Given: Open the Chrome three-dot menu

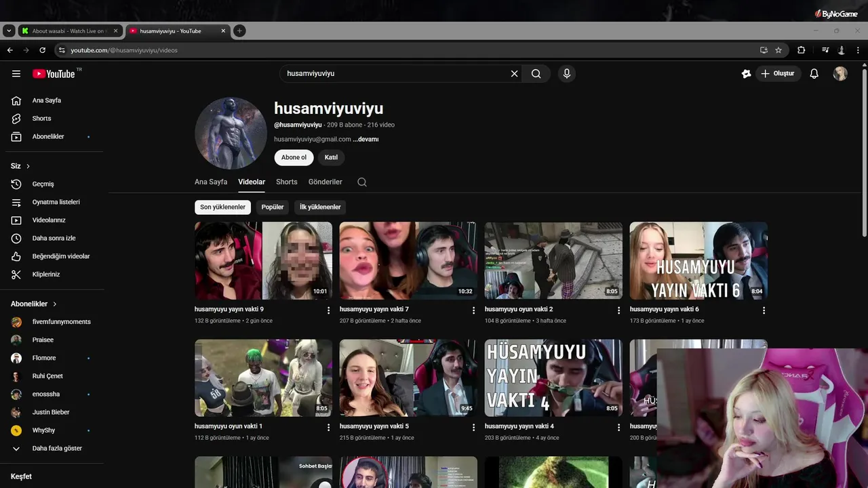Looking at the screenshot, I should pos(858,50).
